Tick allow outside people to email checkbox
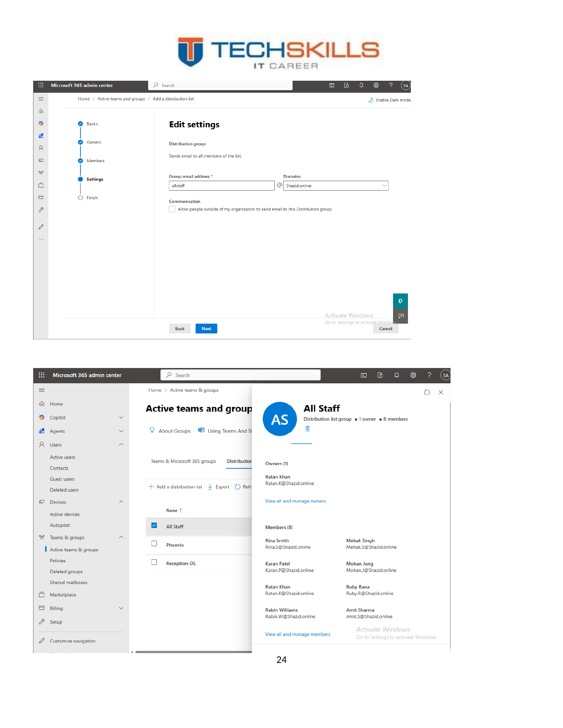This screenshot has height=728, width=563. 172,209
